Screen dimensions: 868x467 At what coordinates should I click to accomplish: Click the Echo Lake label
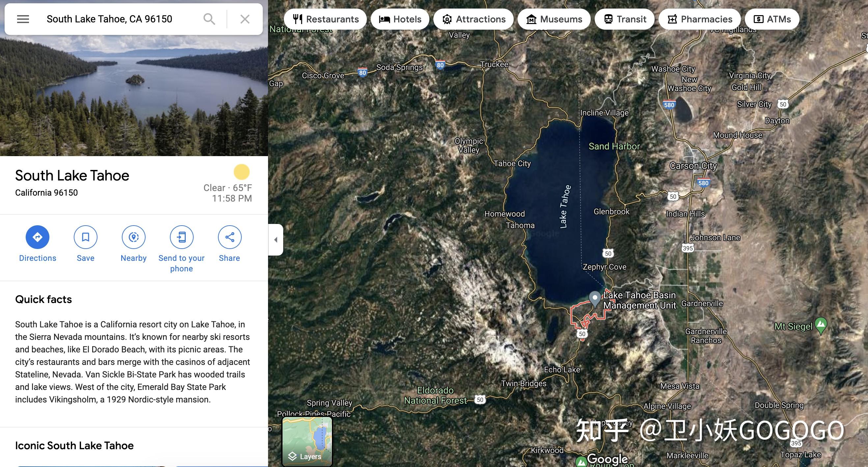point(562,370)
